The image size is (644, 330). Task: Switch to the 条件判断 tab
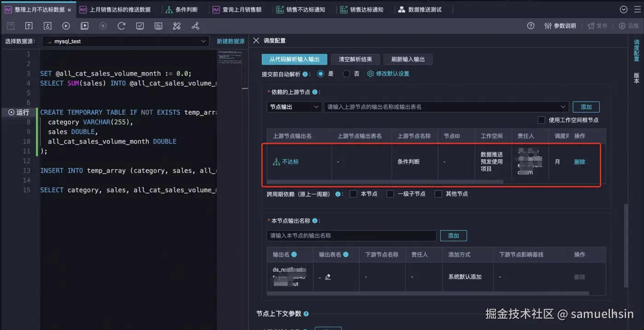tap(182, 10)
